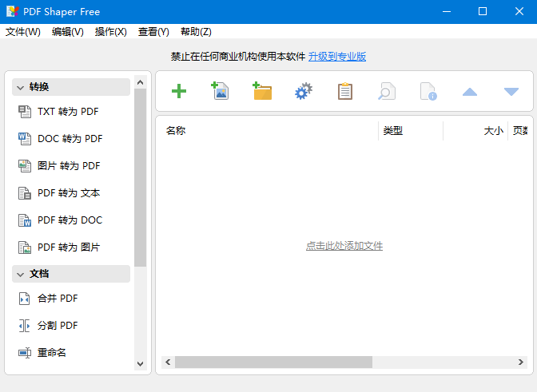Move the file down with the down triangle
The height and width of the screenshot is (392, 537).
[x=511, y=91]
